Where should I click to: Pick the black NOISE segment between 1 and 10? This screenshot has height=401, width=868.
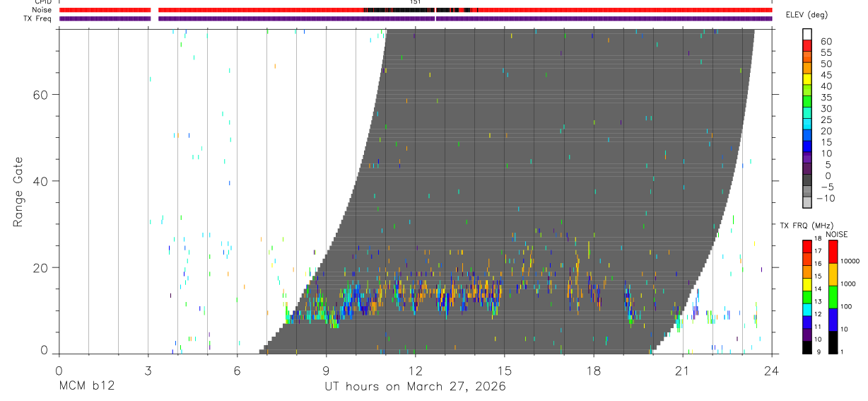(833, 342)
